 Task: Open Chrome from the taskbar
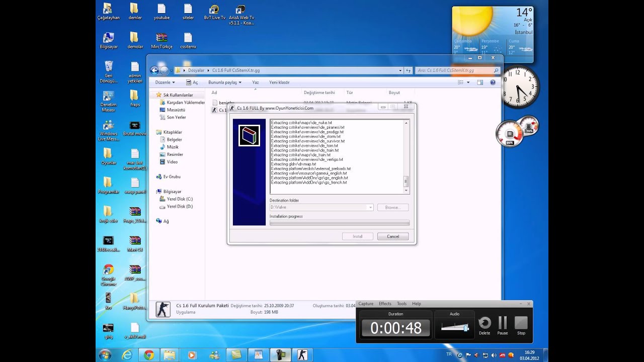point(149,355)
